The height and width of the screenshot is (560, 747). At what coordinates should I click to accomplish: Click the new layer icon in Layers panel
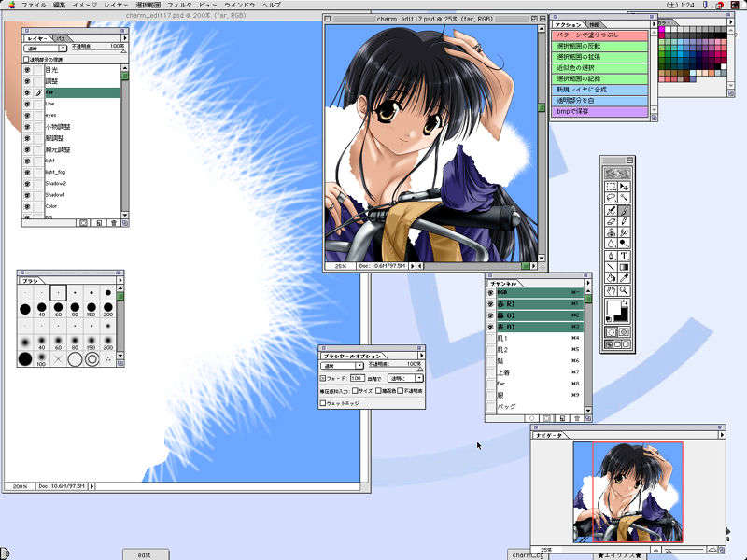click(99, 223)
